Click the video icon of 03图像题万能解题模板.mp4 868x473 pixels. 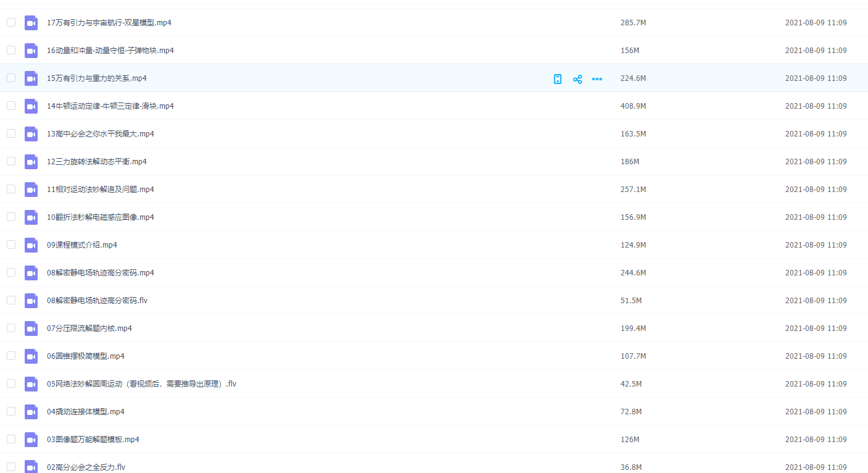coord(31,440)
